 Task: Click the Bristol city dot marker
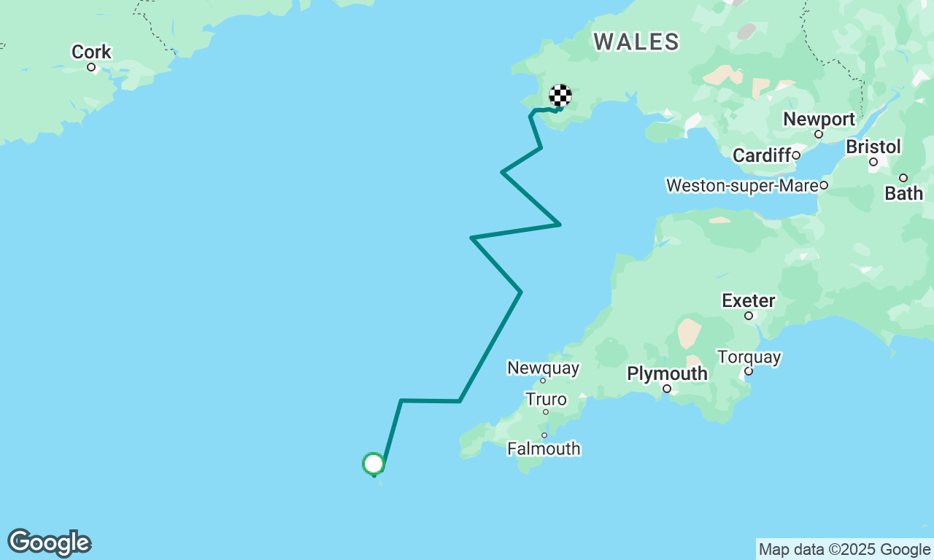click(x=873, y=162)
